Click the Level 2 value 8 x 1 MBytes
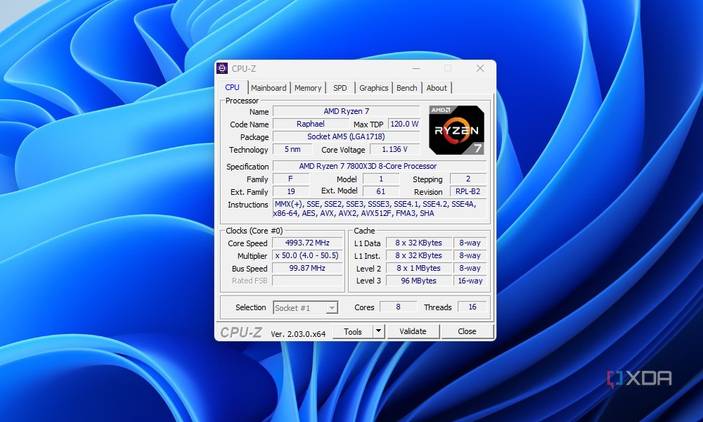The width and height of the screenshot is (703, 422). click(418, 268)
